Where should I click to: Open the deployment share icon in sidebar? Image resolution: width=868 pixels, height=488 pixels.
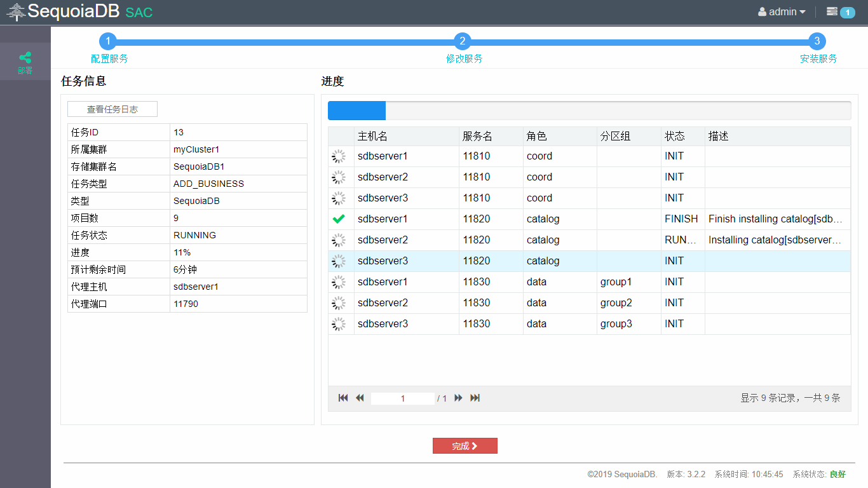click(25, 57)
